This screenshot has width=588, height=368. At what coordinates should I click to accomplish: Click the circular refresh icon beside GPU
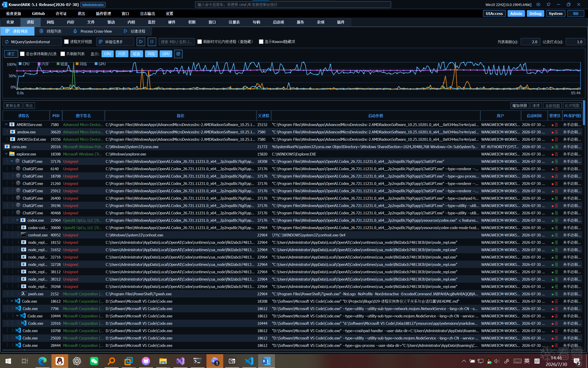tap(178, 54)
